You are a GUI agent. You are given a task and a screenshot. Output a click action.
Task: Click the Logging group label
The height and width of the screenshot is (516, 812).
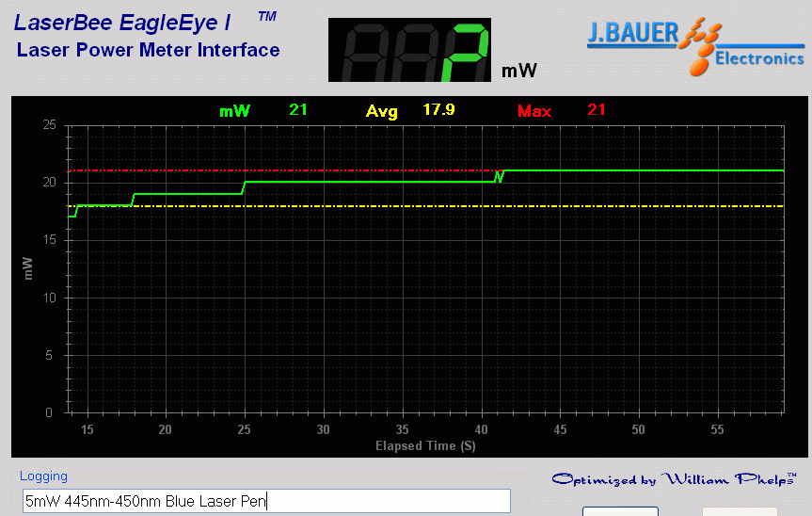[x=43, y=476]
